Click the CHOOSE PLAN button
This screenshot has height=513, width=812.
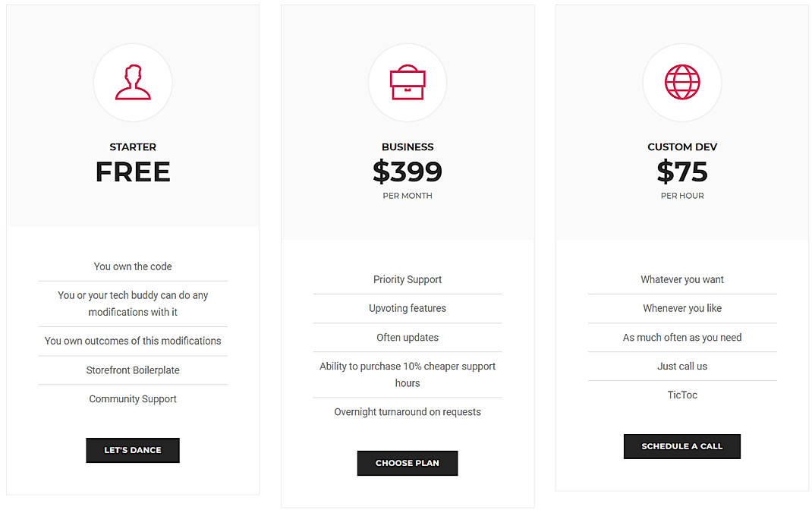(408, 463)
